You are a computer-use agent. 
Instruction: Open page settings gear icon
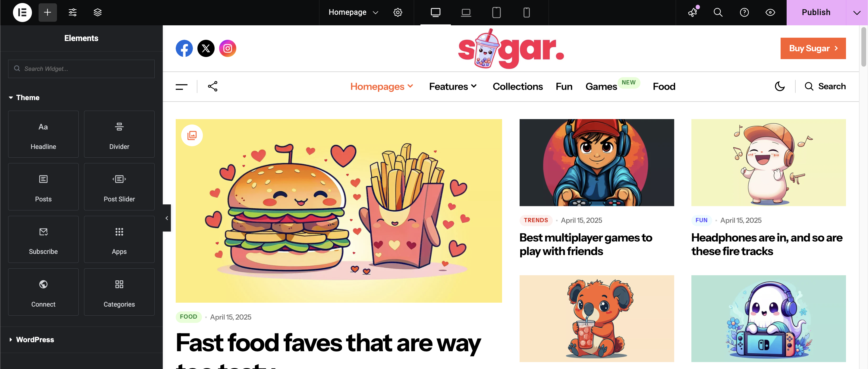pos(398,12)
